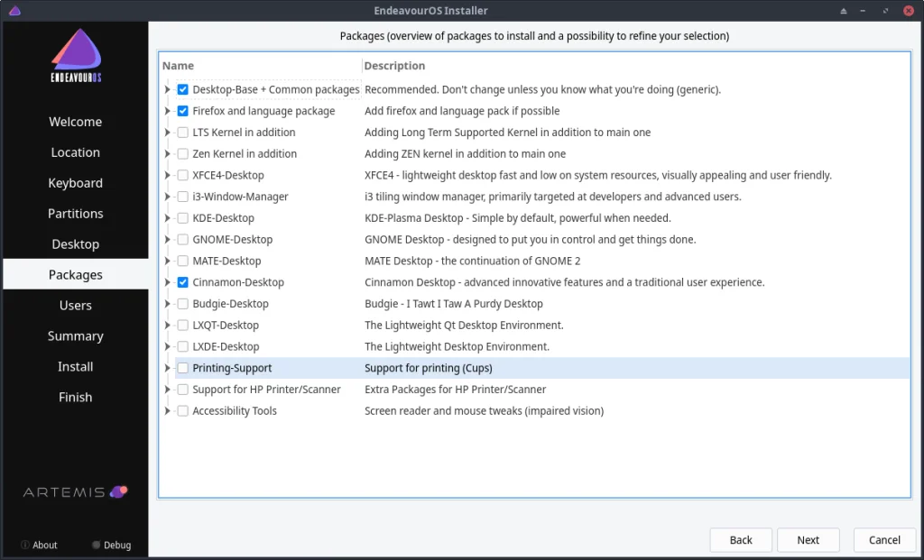
Task: Expand the MATE-Desktop group arrow
Action: pyautogui.click(x=167, y=261)
